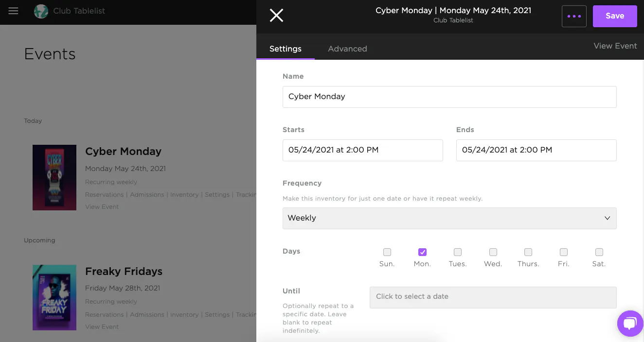Uncheck the Mon. day checkbox

click(x=422, y=252)
